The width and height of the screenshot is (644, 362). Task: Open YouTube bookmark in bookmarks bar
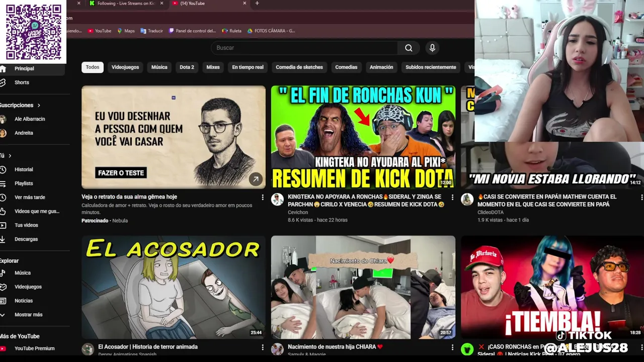click(x=100, y=31)
